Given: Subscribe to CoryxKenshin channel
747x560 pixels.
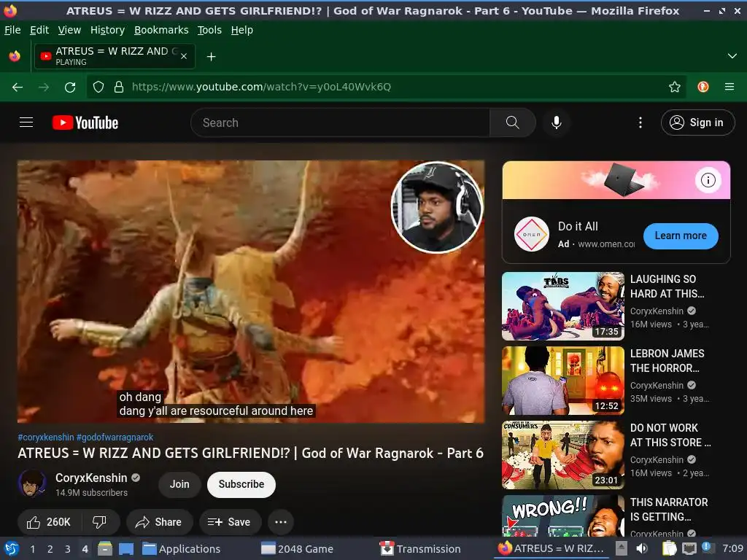Looking at the screenshot, I should (x=241, y=484).
